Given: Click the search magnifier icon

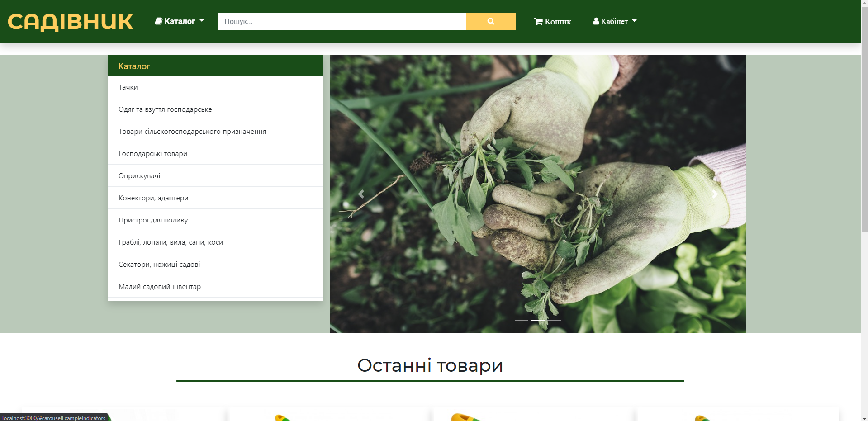Looking at the screenshot, I should pos(491,21).
